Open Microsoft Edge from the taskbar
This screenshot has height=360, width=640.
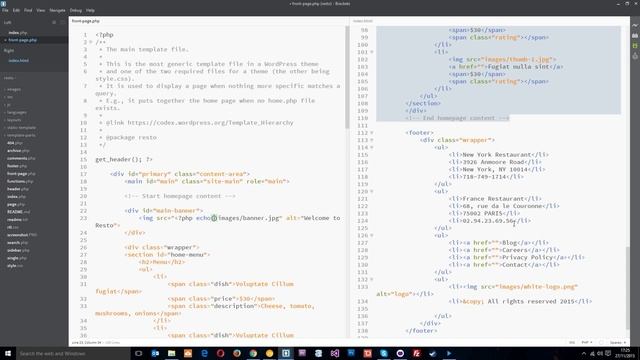tap(204, 353)
